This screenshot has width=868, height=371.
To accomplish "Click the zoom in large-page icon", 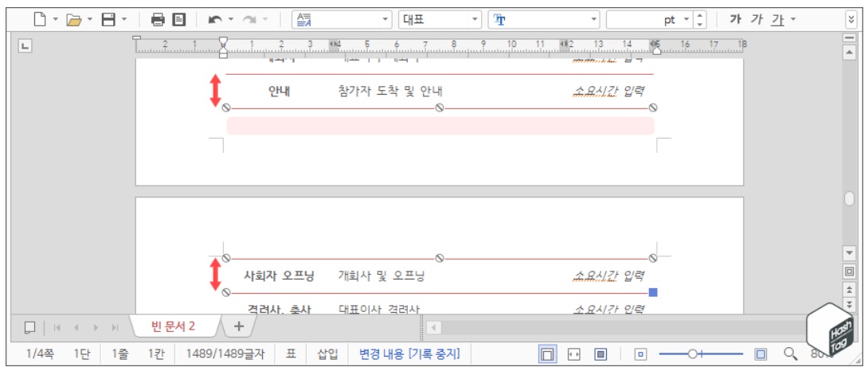I will tap(760, 353).
